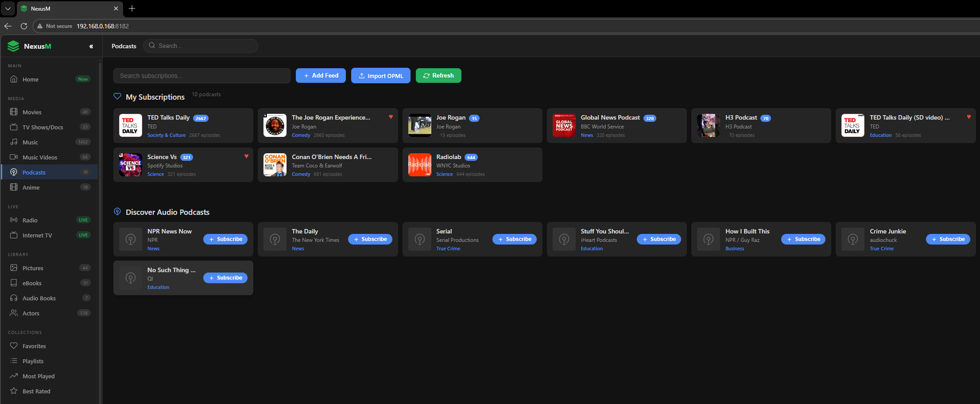
Task: Toggle favorite heart on TED Talks Daily SD video
Action: click(x=968, y=117)
